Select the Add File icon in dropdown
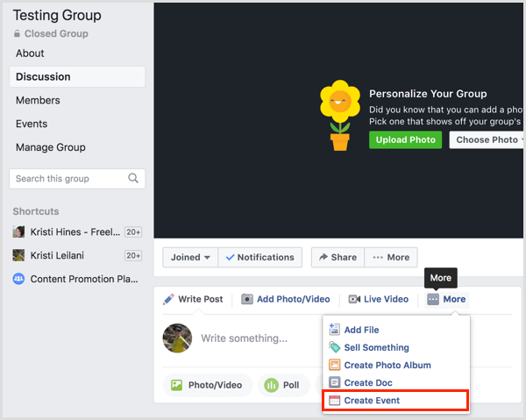Viewport: 526px width, 420px height. point(334,330)
